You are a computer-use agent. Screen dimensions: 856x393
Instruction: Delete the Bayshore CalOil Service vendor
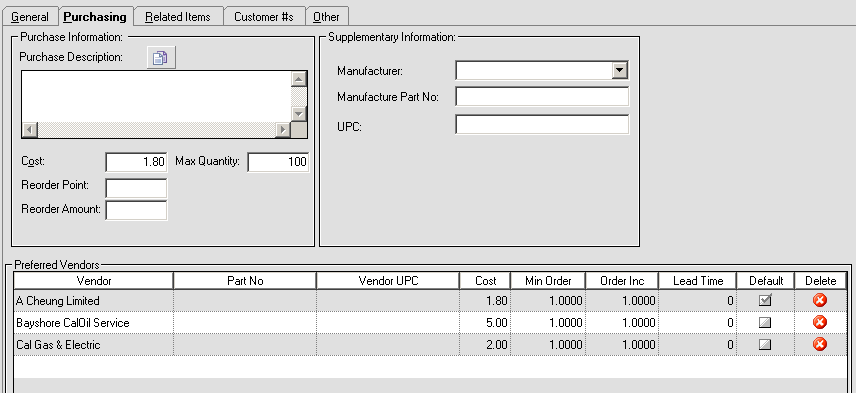pos(819,322)
